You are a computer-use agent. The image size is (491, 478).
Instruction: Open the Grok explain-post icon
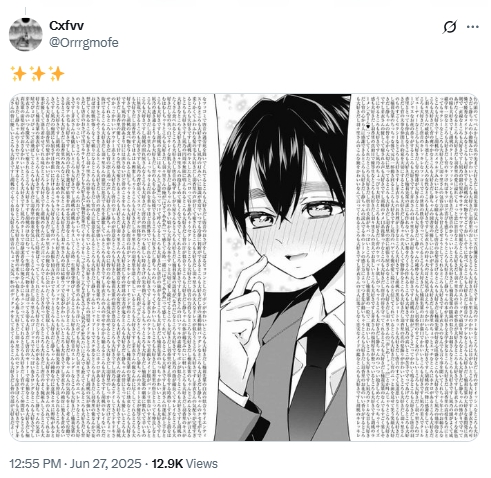[449, 27]
